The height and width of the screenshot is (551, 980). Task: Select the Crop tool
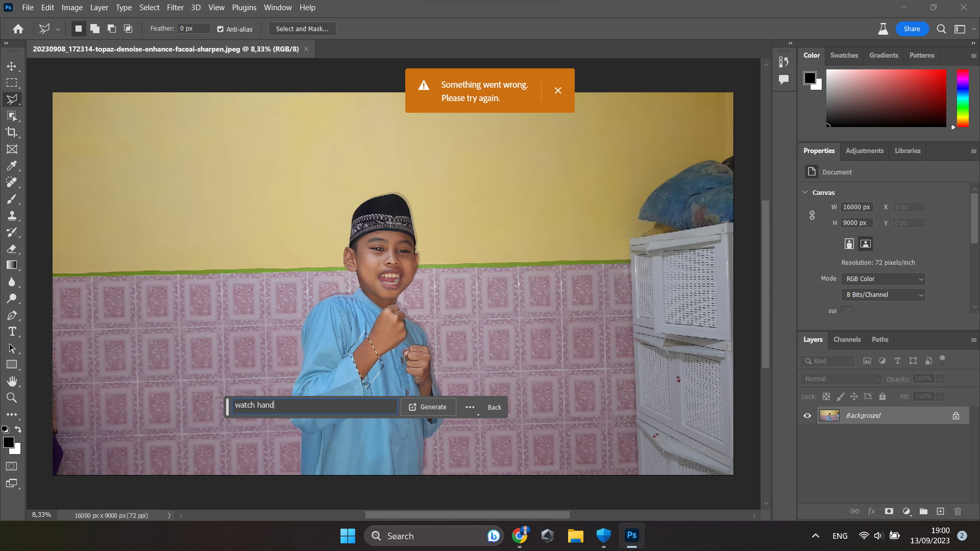pyautogui.click(x=12, y=132)
